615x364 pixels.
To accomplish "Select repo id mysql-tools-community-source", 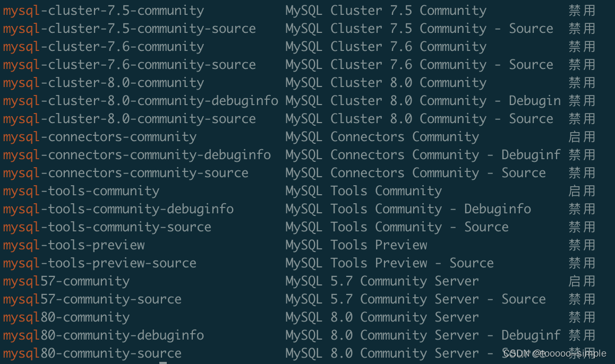I will (107, 227).
